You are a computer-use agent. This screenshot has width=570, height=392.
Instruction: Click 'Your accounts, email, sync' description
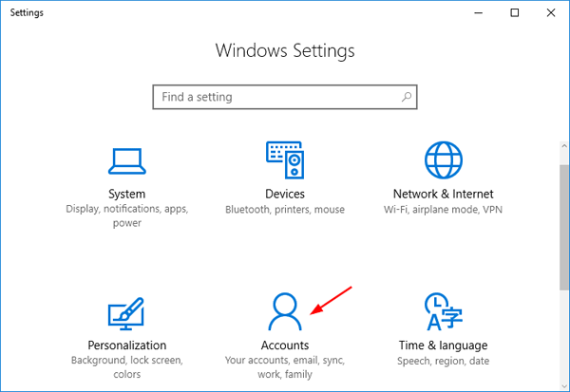[x=285, y=367]
